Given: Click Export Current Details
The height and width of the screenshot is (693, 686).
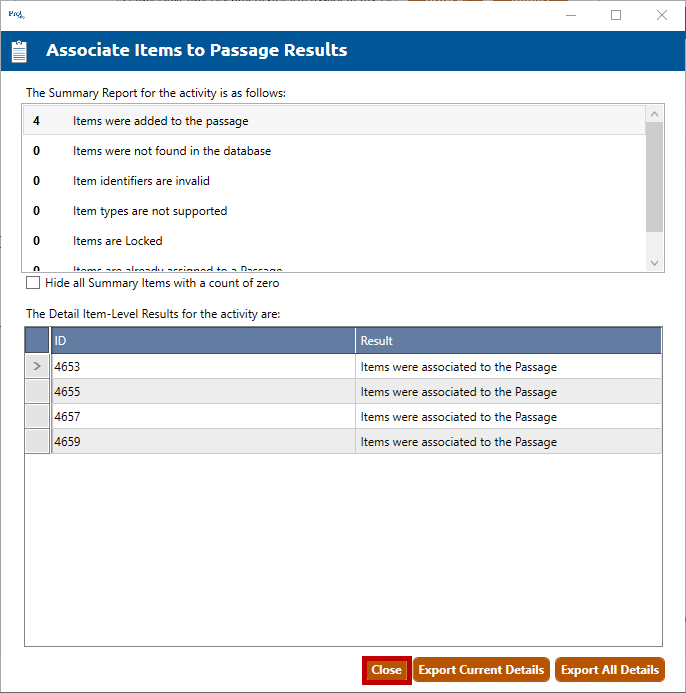Looking at the screenshot, I should 481,670.
